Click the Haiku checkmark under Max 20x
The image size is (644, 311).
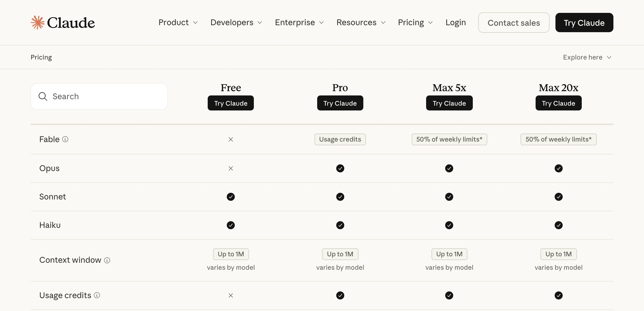click(559, 225)
